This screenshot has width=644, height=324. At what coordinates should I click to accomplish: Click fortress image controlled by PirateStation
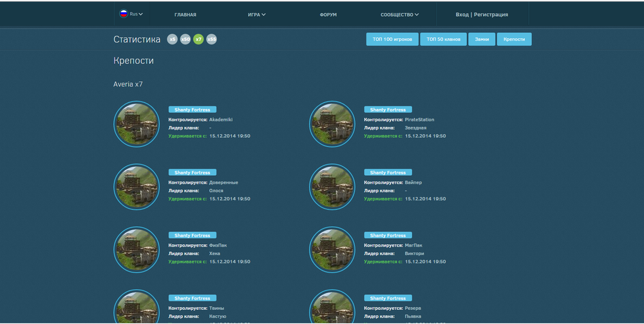coord(332,124)
